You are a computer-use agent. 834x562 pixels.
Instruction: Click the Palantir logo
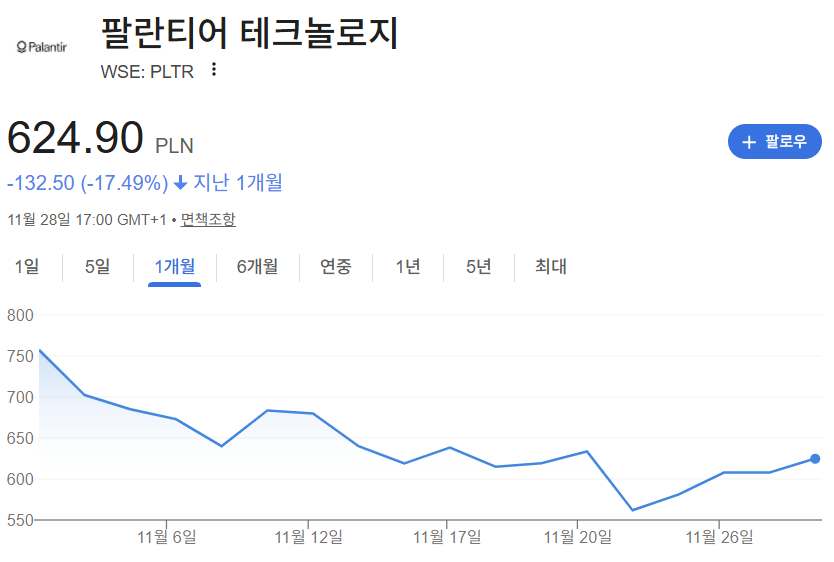pyautogui.click(x=42, y=47)
